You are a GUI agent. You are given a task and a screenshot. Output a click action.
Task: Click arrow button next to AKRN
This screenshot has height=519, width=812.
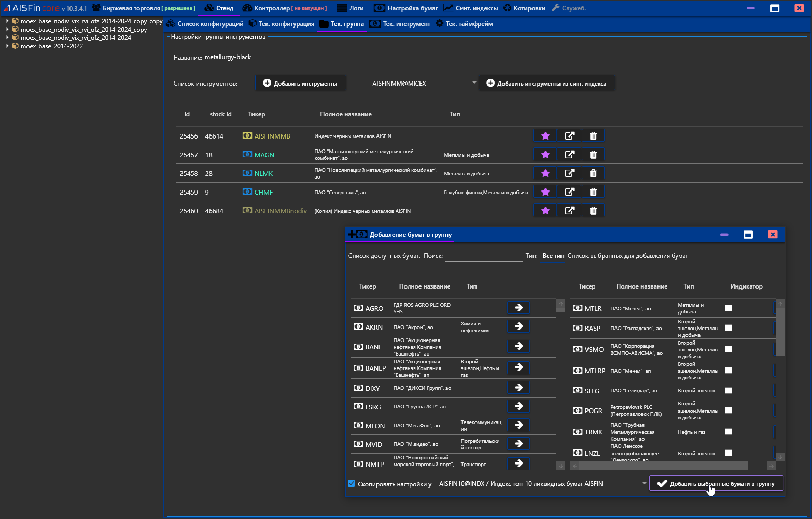tap(519, 326)
